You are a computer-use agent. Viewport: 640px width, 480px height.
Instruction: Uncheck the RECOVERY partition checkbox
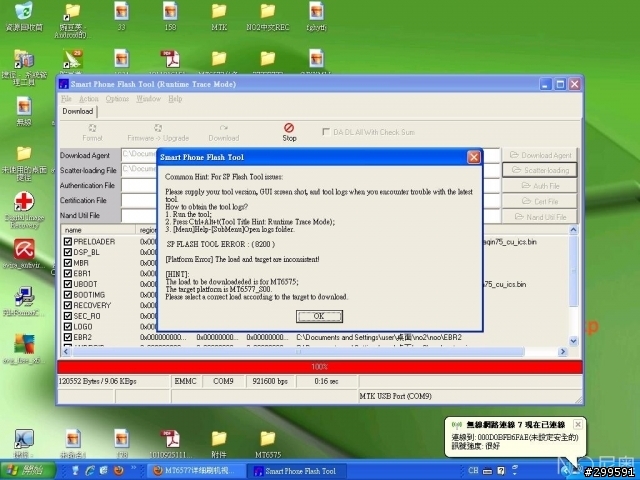[68, 305]
